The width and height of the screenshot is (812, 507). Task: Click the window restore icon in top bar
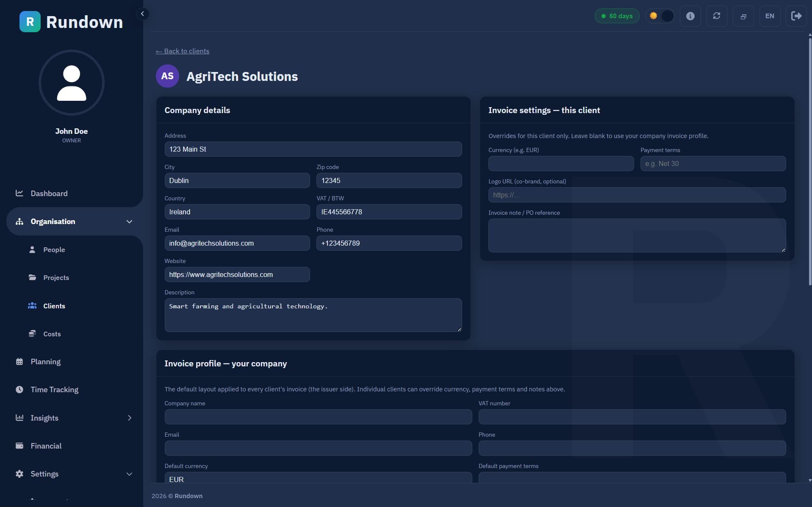tap(743, 16)
